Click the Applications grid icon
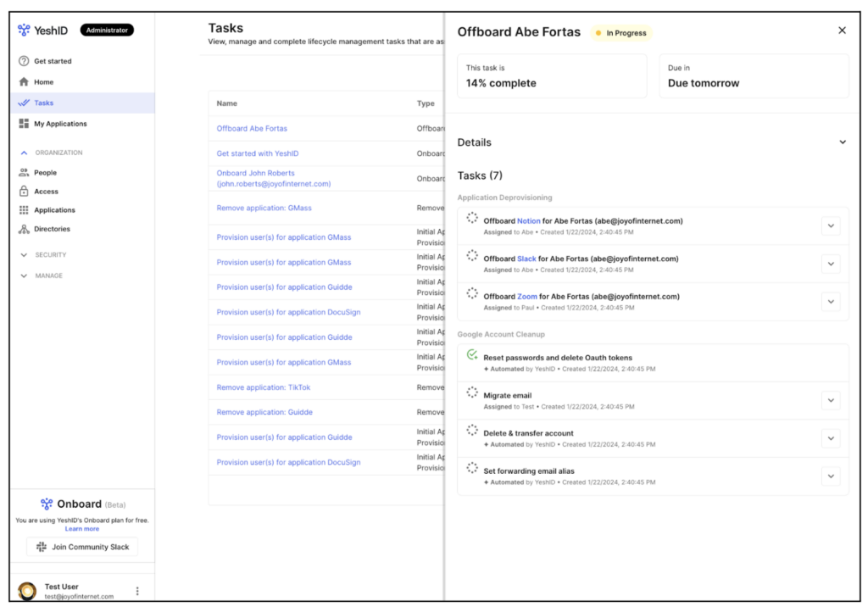 coord(24,210)
